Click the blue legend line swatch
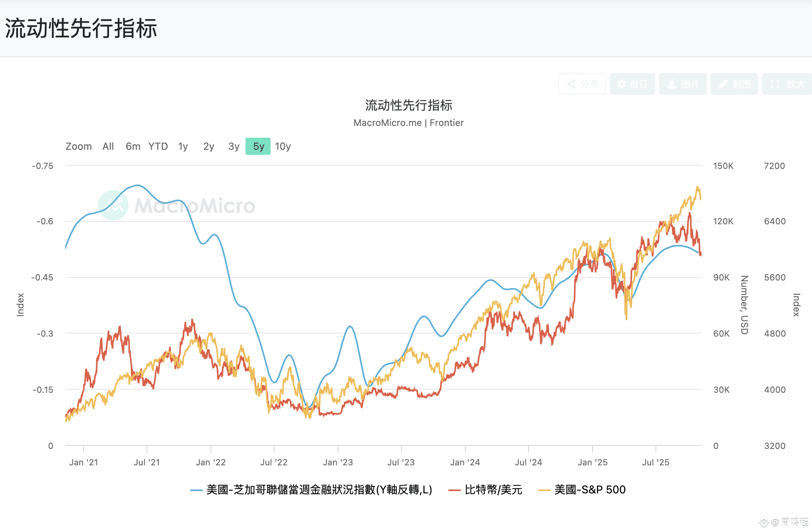Image resolution: width=812 pixels, height=532 pixels. (196, 490)
